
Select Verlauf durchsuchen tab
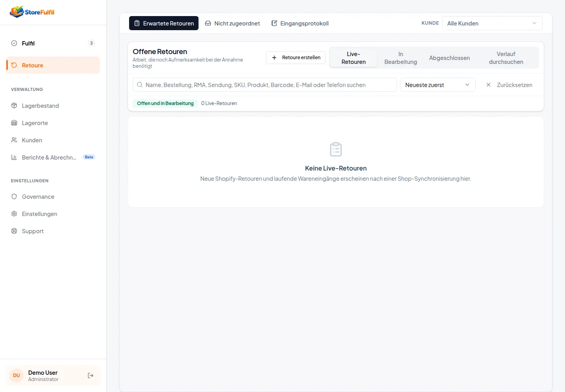[506, 58]
